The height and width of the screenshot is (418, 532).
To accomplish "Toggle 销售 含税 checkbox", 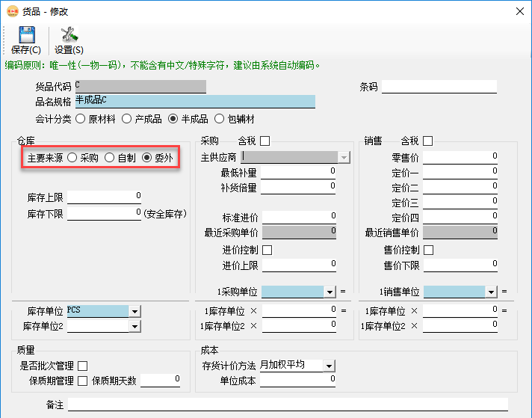I will click(x=428, y=141).
